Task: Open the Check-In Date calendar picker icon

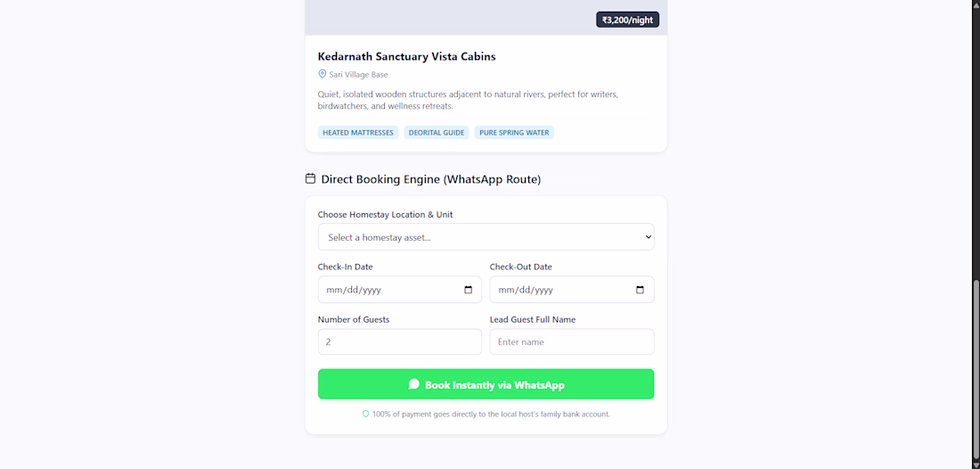Action: pos(468,290)
